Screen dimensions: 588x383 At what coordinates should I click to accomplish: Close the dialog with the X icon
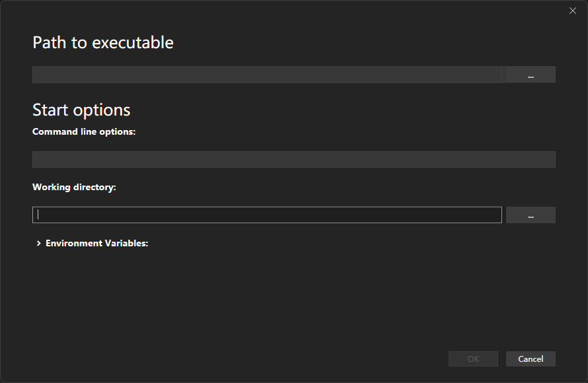click(573, 11)
